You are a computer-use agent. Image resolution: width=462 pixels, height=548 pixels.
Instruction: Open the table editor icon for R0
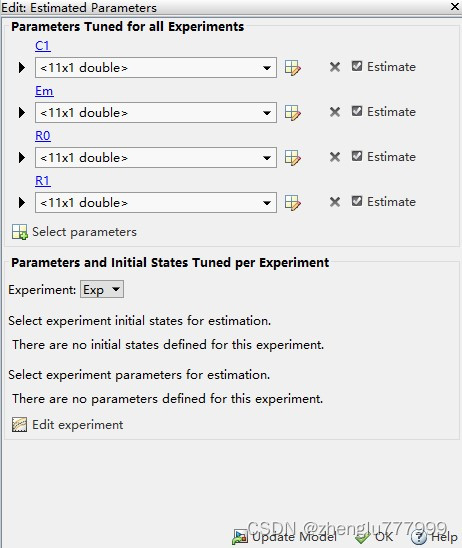point(293,158)
